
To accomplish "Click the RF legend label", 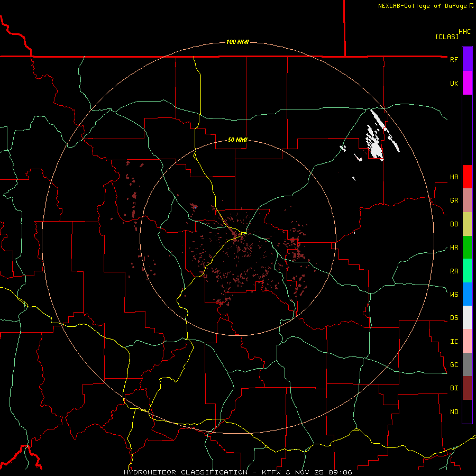I will (x=454, y=59).
